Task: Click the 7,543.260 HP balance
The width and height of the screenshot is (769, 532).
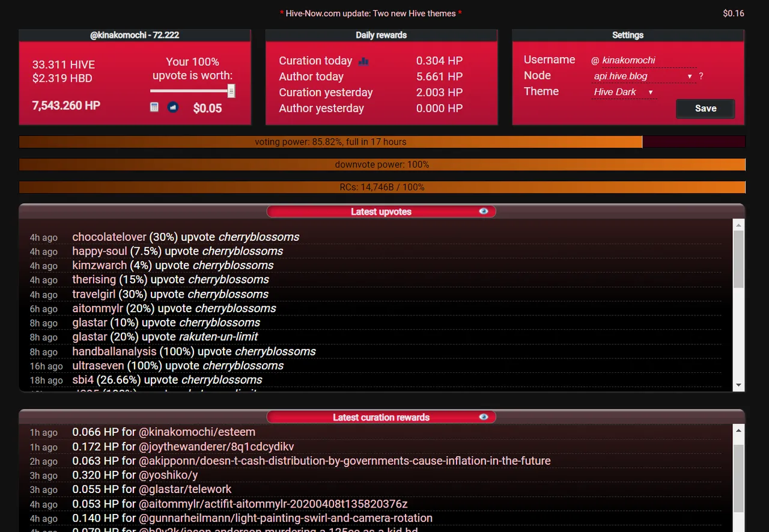Action: (x=66, y=106)
